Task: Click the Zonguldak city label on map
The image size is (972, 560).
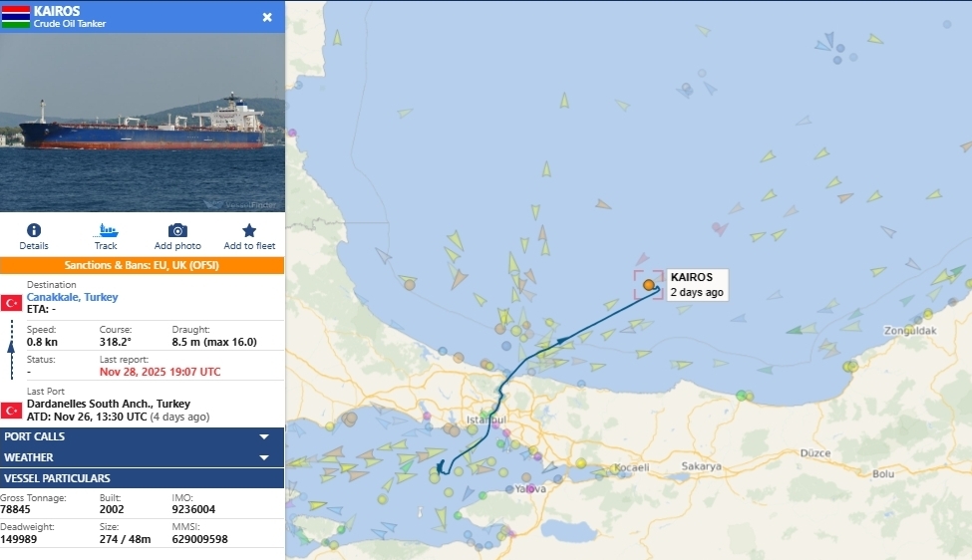Action: click(910, 331)
